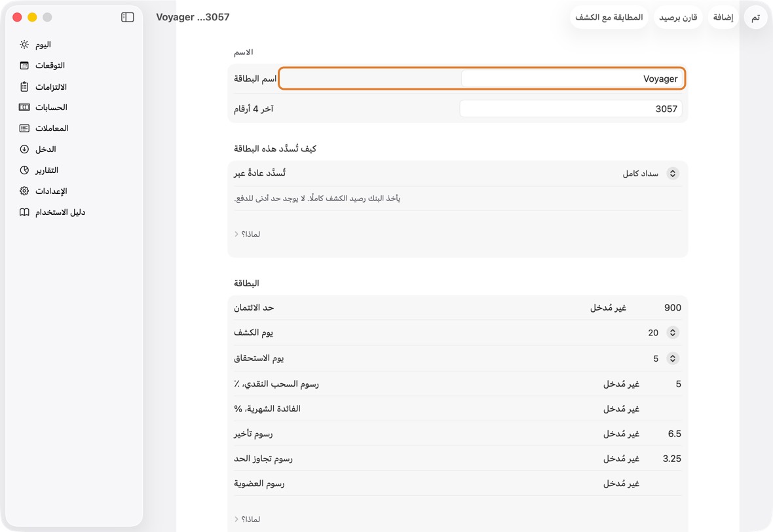Click the تم button
Viewport: 773px width, 532px height.
(755, 17)
